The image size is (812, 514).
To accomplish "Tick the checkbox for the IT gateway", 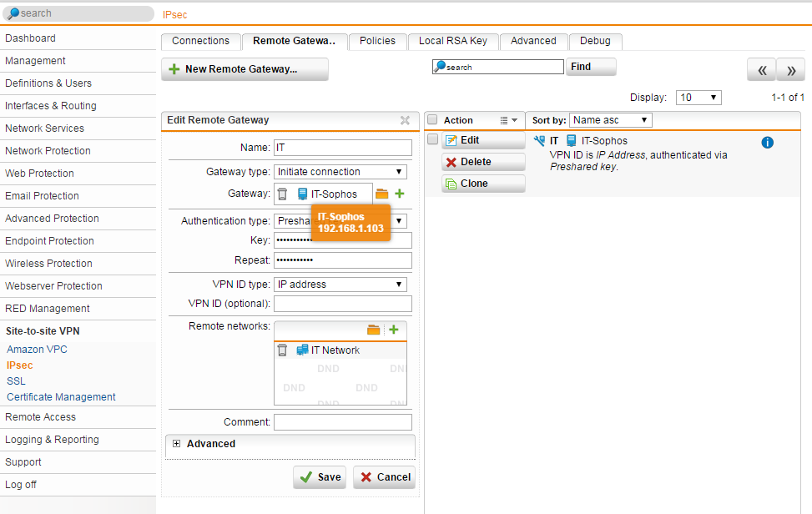I will coord(432,139).
